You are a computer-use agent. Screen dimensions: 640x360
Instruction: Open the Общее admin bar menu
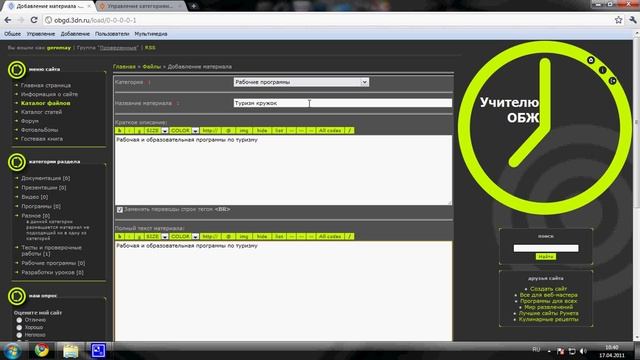[x=13, y=34]
